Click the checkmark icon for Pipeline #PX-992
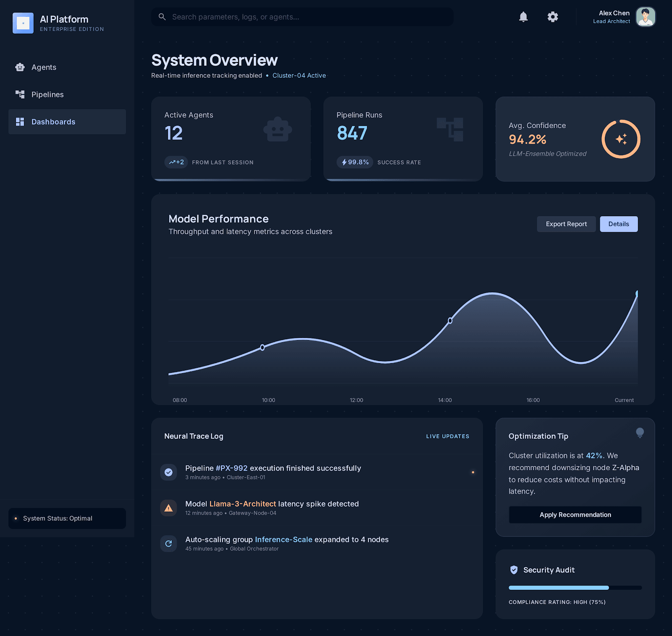The image size is (672, 636). [x=168, y=472]
